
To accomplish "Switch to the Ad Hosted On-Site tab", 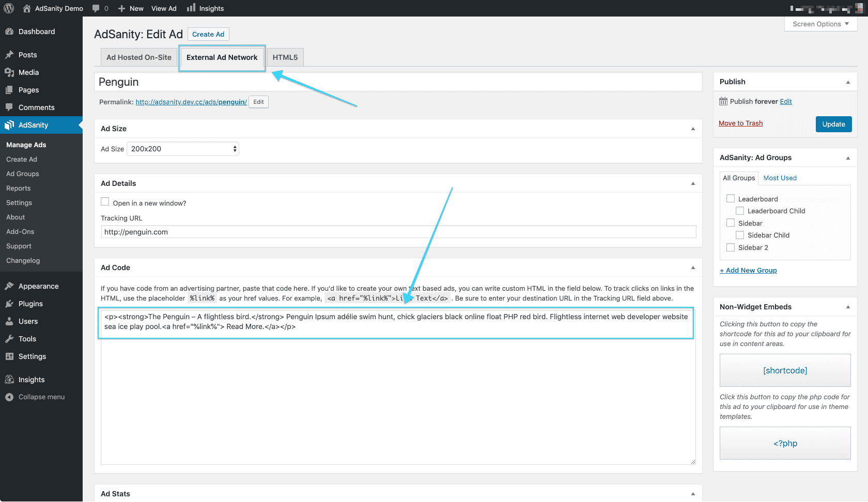I will 138,57.
